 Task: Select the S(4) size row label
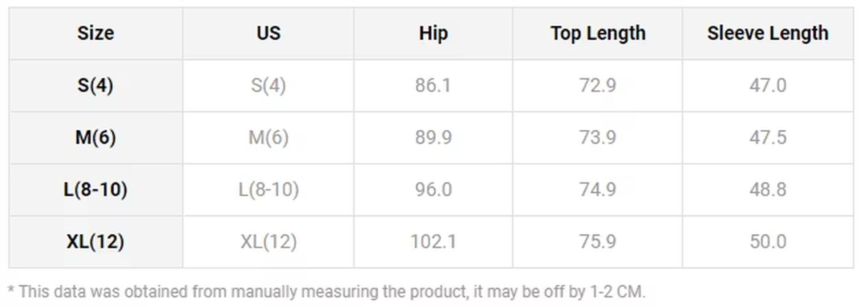pyautogui.click(x=95, y=85)
